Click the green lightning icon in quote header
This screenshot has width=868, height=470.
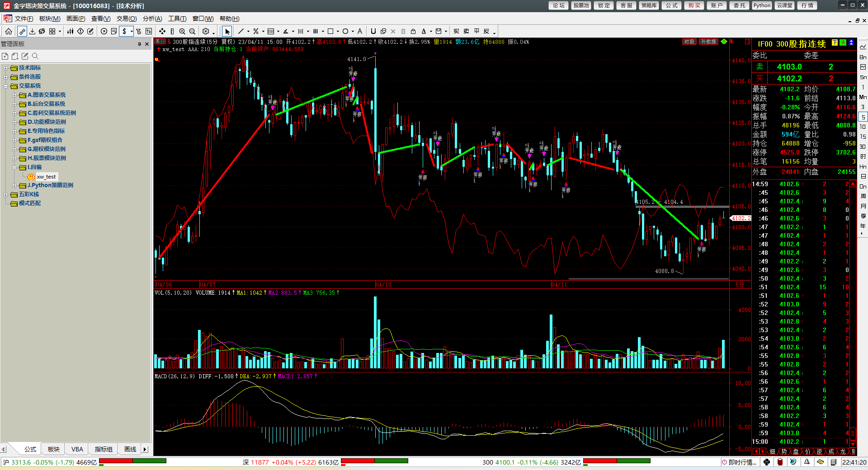tap(843, 42)
